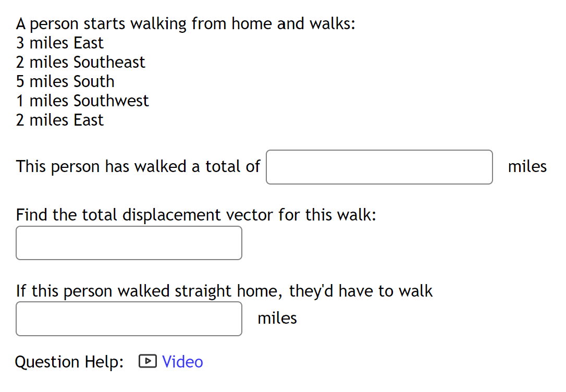Focus the first answer box for total distance
The height and width of the screenshot is (392, 566).
click(x=379, y=167)
